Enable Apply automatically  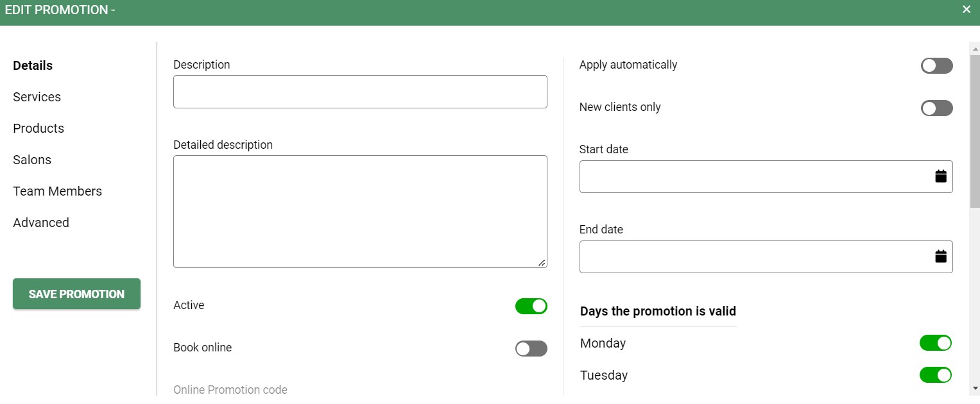point(936,65)
